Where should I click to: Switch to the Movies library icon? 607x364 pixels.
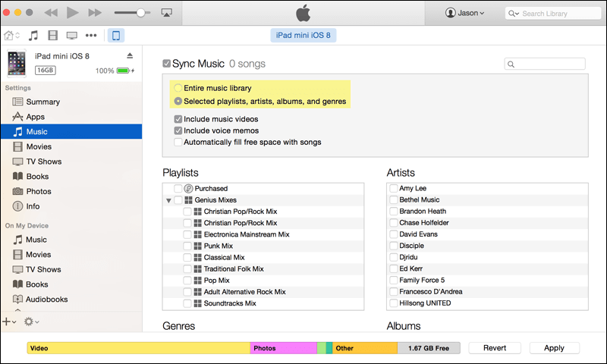point(52,36)
